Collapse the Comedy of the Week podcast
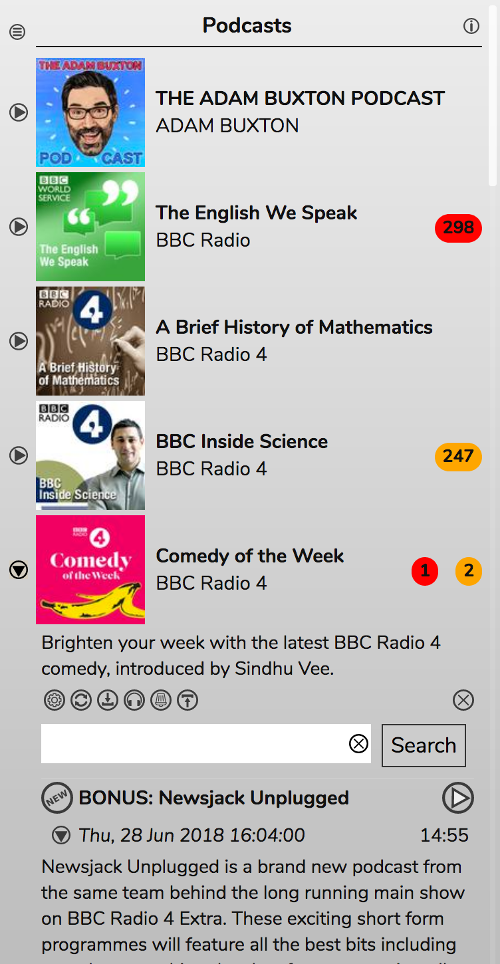This screenshot has width=500, height=964. 18,570
